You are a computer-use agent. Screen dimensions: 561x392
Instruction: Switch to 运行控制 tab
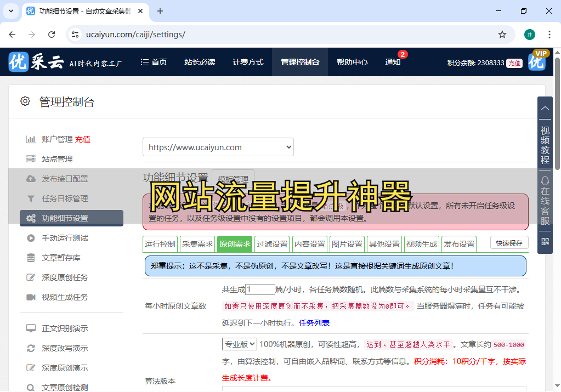pos(160,244)
